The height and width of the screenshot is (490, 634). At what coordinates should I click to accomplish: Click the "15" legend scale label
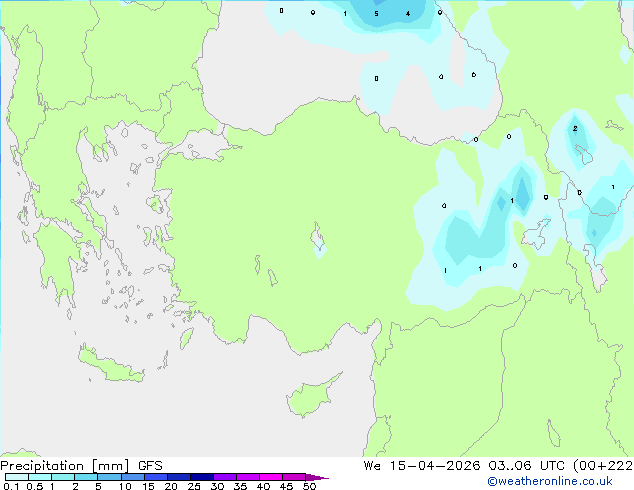point(148,486)
